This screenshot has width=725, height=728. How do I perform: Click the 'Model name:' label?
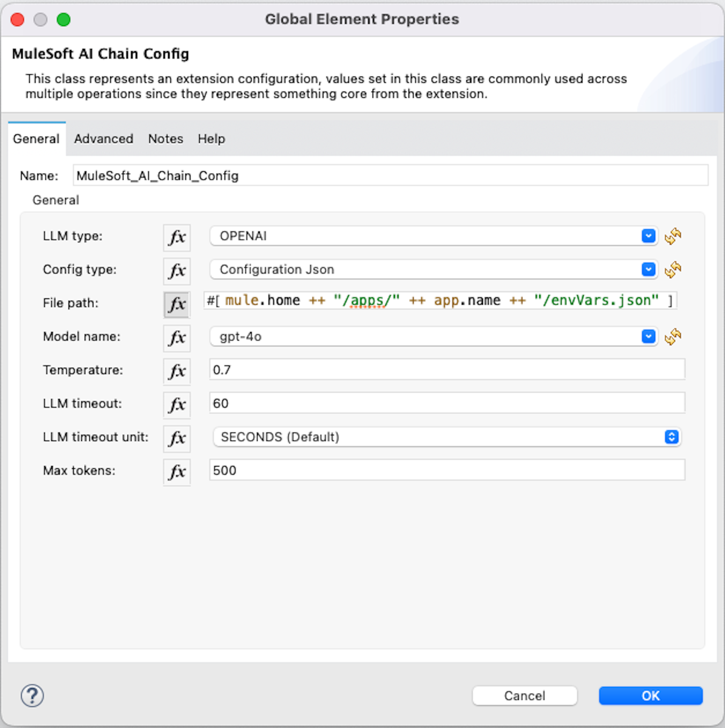82,337
